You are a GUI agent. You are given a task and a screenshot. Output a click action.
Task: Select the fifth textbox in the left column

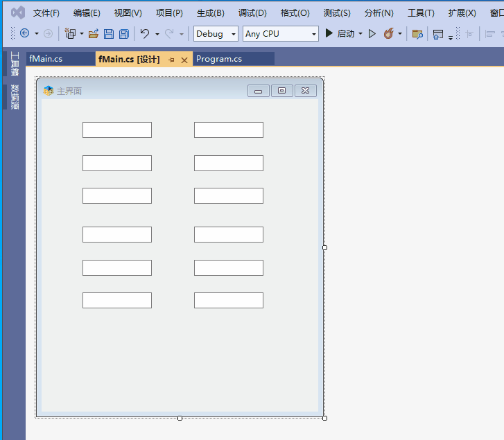coord(117,268)
